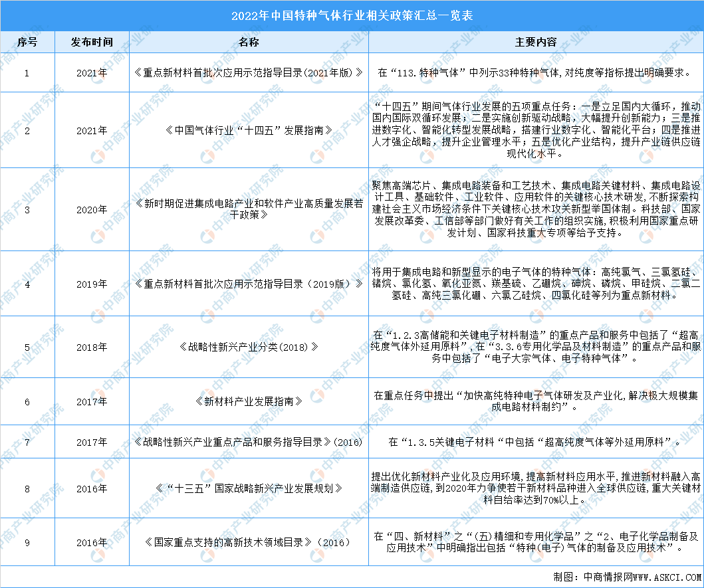Click the "2018年" publish date cell

click(91, 347)
